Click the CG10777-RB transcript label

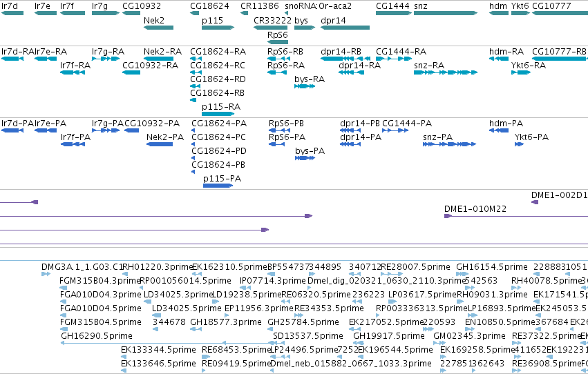coord(559,51)
